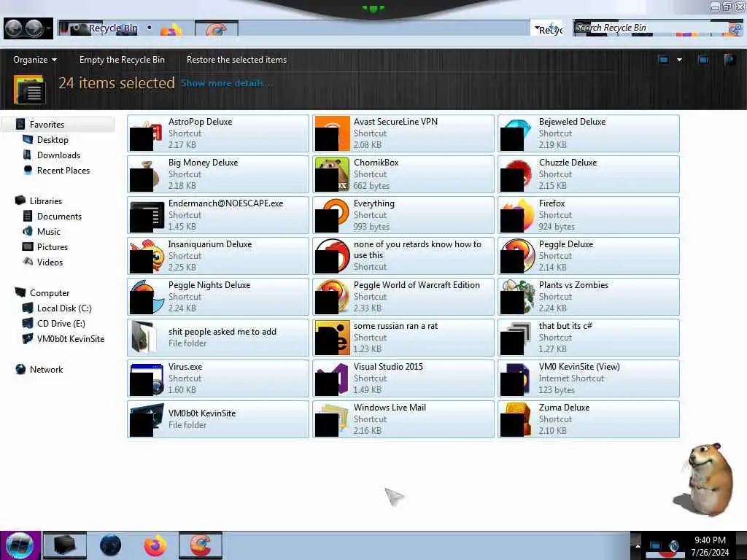The height and width of the screenshot is (560, 747).
Task: Open the globe browser taskbar icon
Action: [111, 545]
